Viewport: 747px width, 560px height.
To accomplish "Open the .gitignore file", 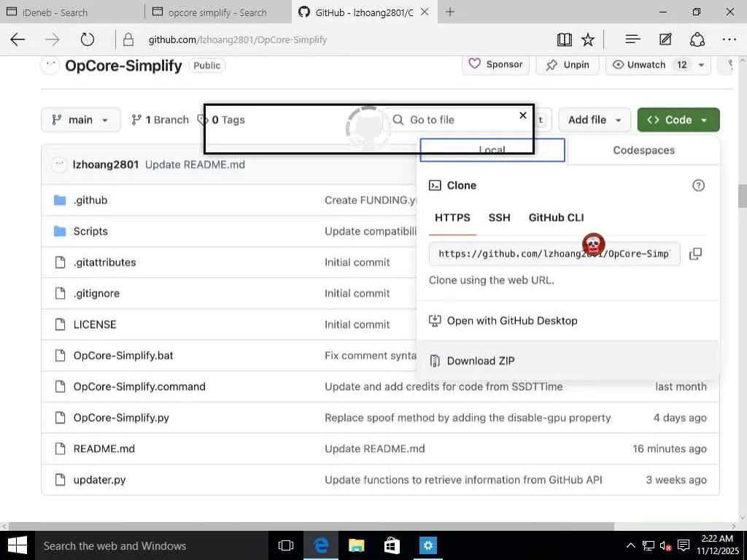I will (x=96, y=293).
